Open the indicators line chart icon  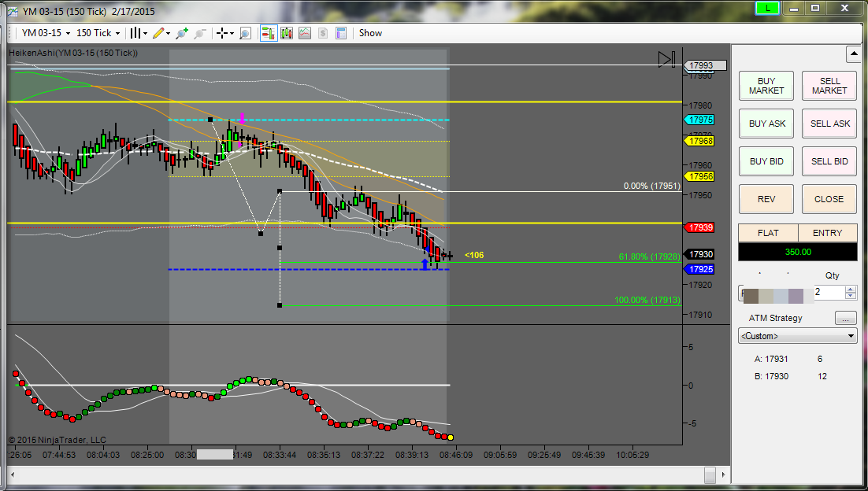pyautogui.click(x=305, y=33)
